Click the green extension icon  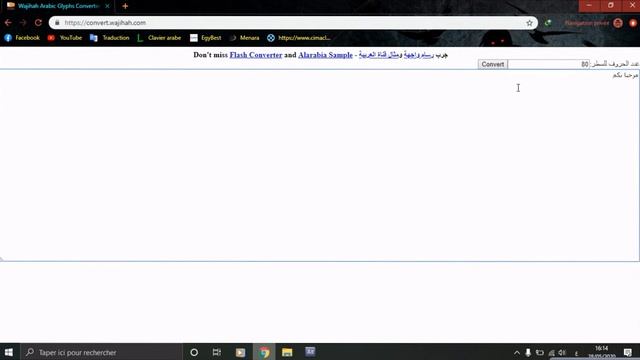548,23
